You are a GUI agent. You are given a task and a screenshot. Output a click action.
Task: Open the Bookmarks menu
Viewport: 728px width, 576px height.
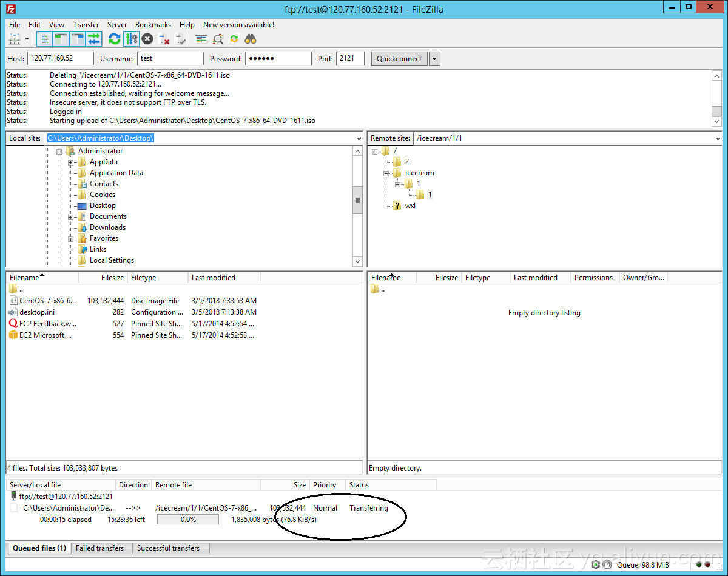coord(153,25)
